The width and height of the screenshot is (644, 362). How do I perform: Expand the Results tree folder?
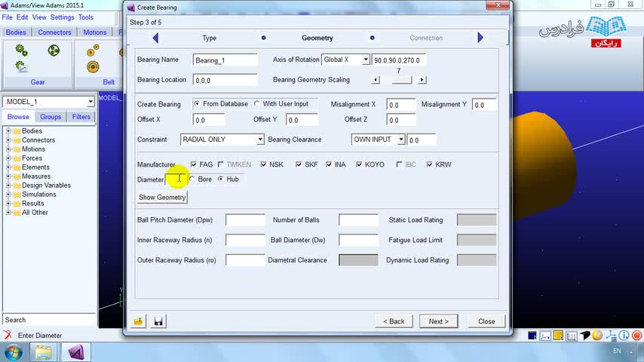click(x=8, y=204)
